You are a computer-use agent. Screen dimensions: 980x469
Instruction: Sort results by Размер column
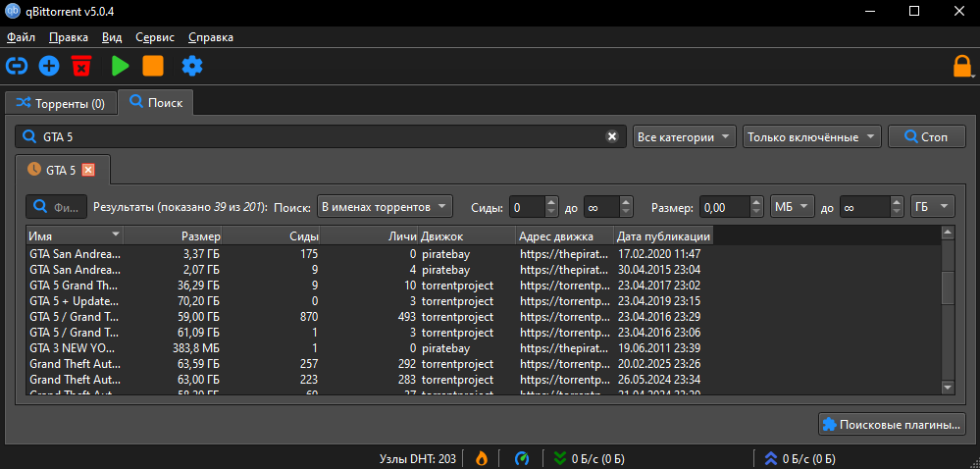click(x=173, y=236)
